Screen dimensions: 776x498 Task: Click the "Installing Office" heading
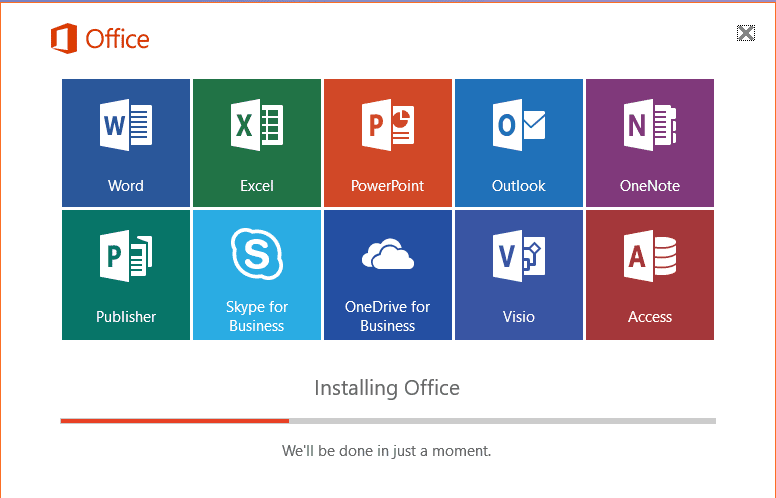(x=387, y=387)
